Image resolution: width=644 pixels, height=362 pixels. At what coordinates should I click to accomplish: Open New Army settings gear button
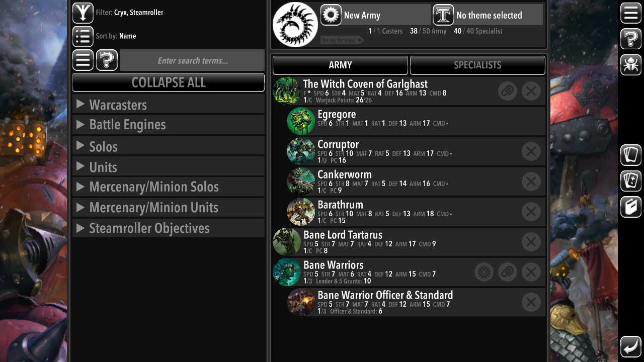tap(331, 15)
